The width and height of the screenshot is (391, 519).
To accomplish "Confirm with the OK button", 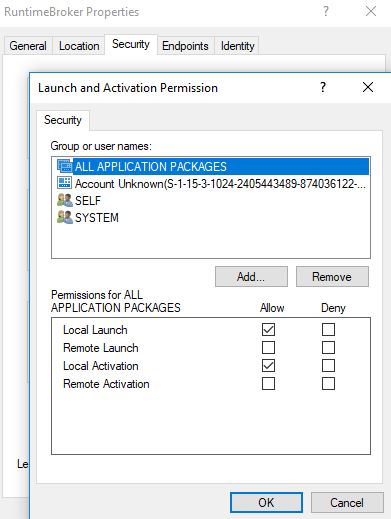I will coord(266,503).
